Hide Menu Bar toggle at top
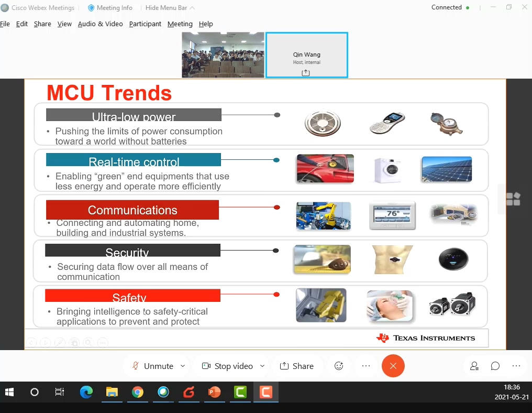This screenshot has height=413, width=532. (x=170, y=8)
